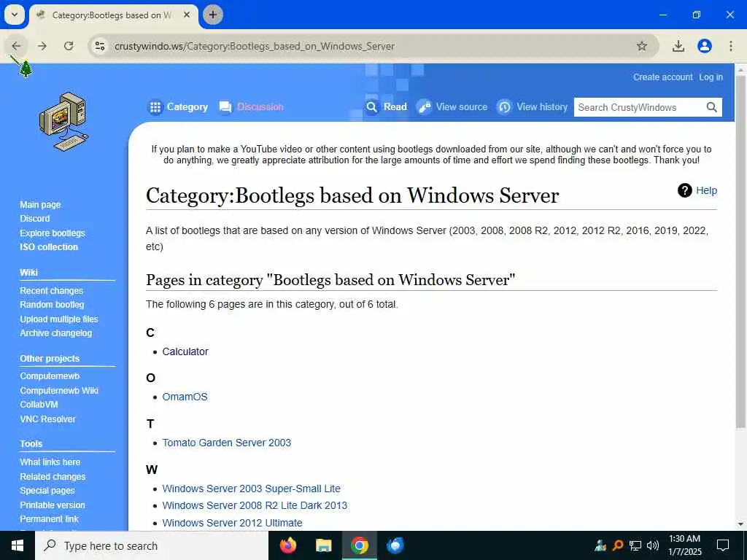747x560 pixels.
Task: Click Random bootleg sidebar link
Action: (52, 305)
